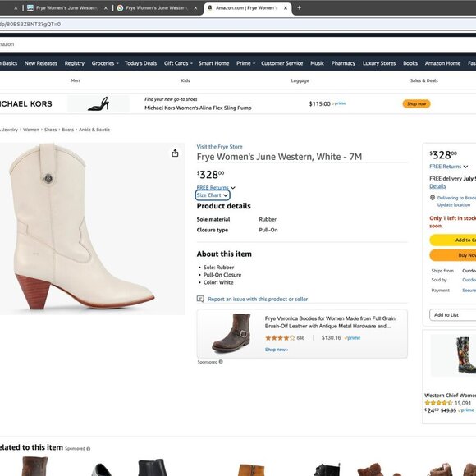Open New Releases in nav bar

pos(41,63)
